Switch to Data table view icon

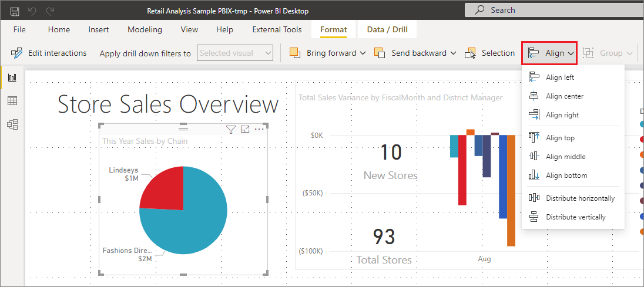tap(12, 101)
